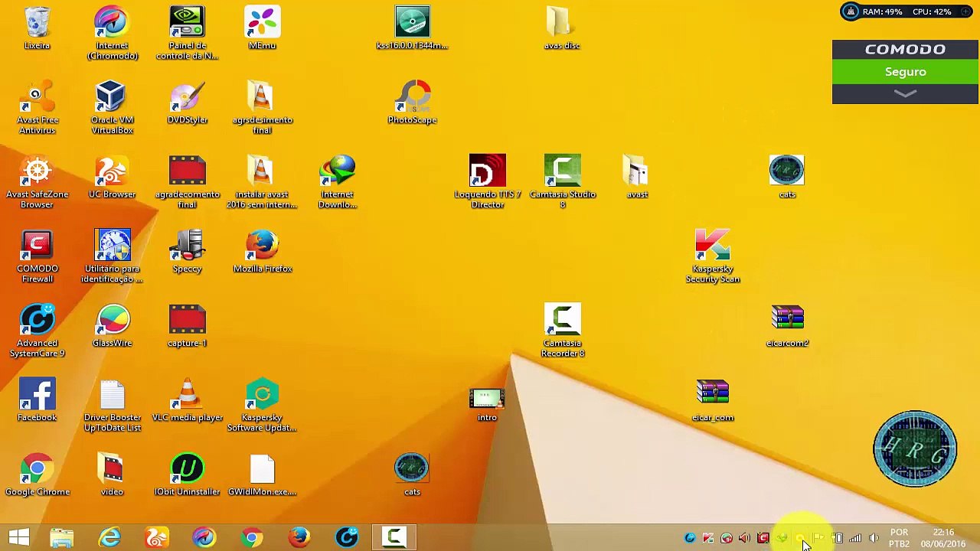Select the Facebook desktop shortcut
The height and width of the screenshot is (551, 980).
(x=37, y=400)
